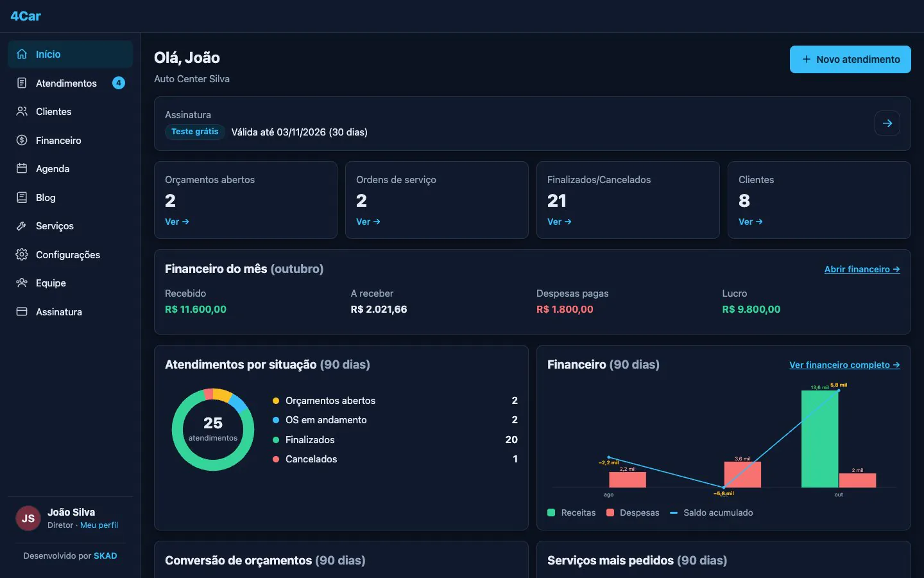Click the Equipe team icon
This screenshot has height=578, width=924.
click(22, 283)
